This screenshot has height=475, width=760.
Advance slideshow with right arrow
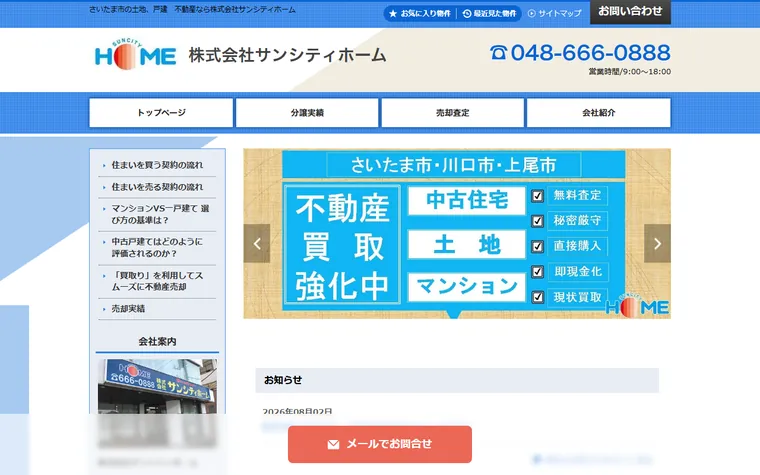tap(657, 243)
